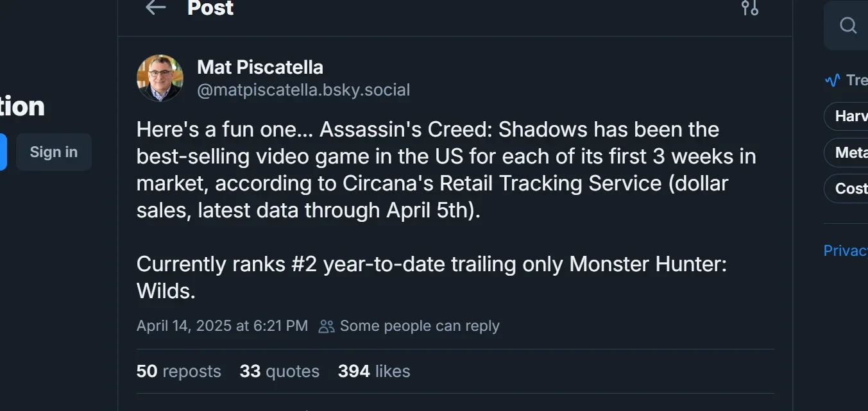The width and height of the screenshot is (868, 411).
Task: Open thread display settings icon
Action: [750, 8]
